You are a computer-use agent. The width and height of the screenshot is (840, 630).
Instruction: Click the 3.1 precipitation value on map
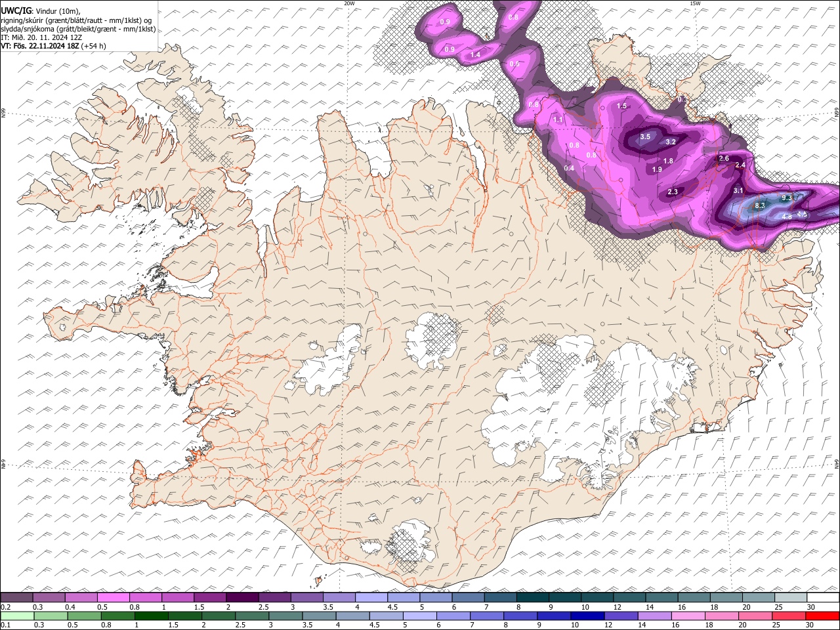pyautogui.click(x=738, y=190)
